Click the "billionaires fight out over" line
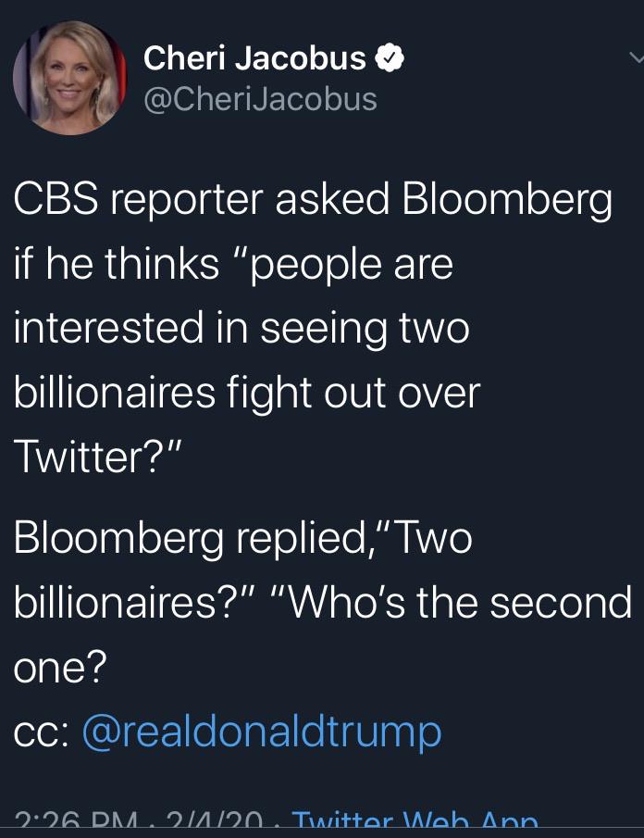Viewport: 644px width, 838px height. [x=247, y=392]
